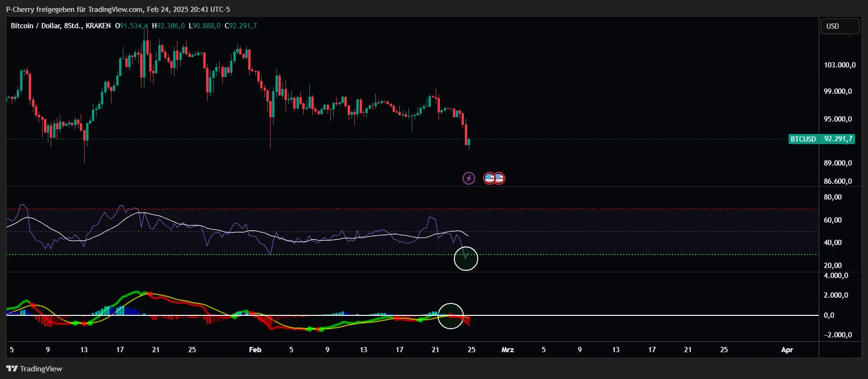Image resolution: width=868 pixels, height=379 pixels.
Task: Click the low value L90.888,0
Action: (x=205, y=26)
